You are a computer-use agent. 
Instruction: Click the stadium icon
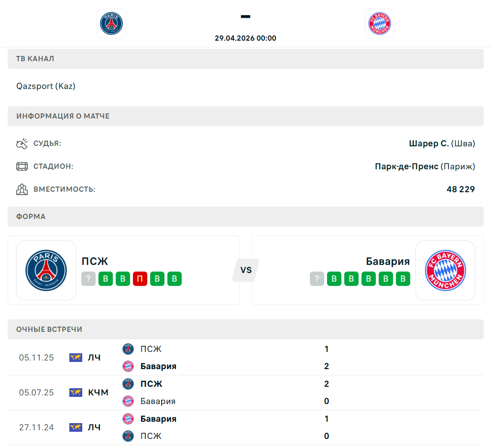[22, 166]
